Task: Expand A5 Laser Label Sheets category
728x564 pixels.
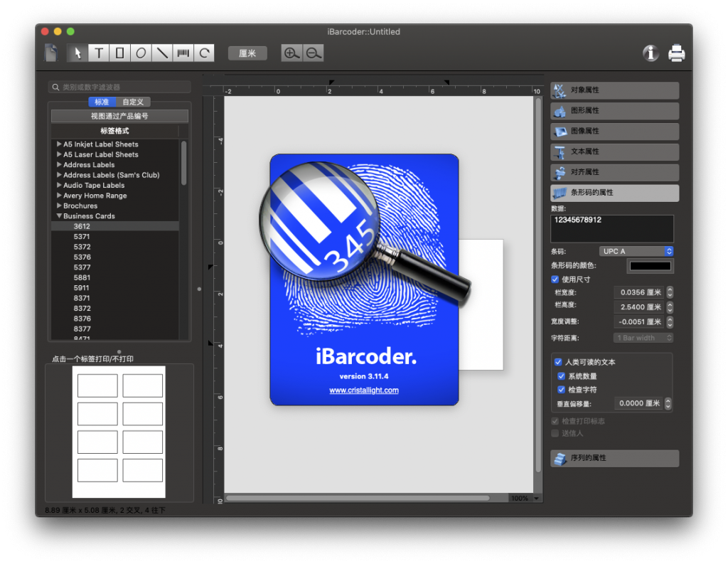Action: 59,154
